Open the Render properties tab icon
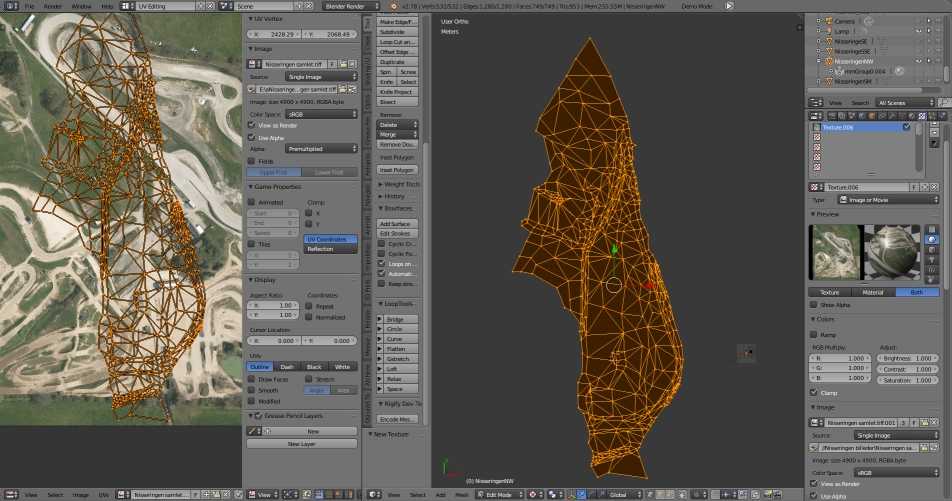The image size is (952, 501). [832, 115]
